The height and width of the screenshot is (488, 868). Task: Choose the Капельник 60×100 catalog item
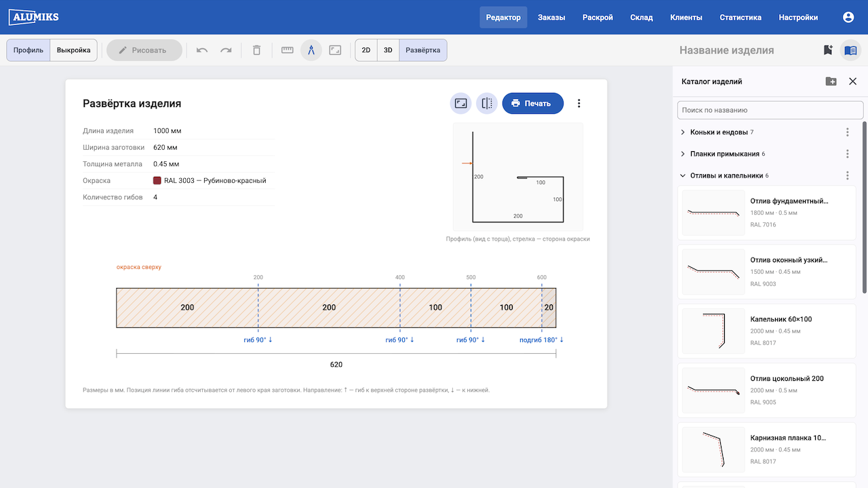point(767,331)
